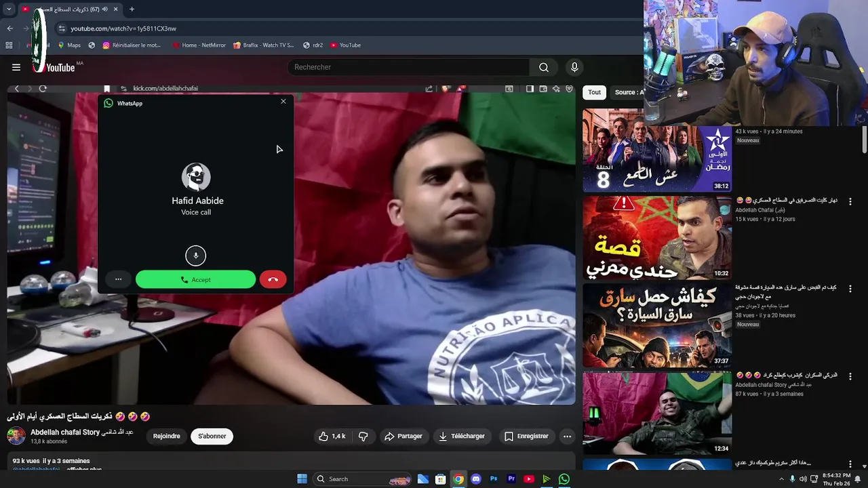
Task: Open YouTube app icon in taskbar
Action: click(529, 479)
